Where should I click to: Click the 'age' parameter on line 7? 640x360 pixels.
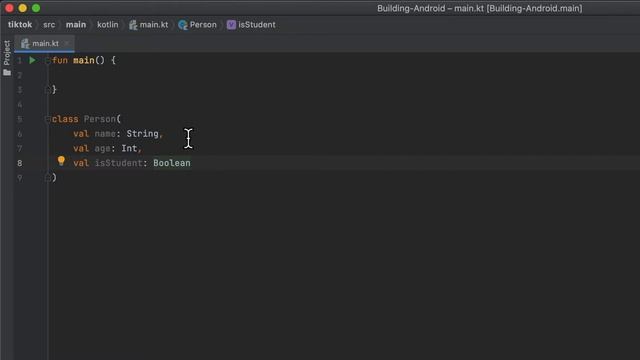pos(102,148)
